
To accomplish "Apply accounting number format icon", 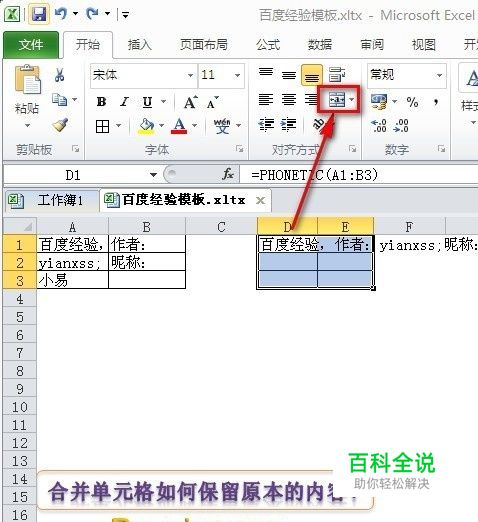I will pyautogui.click(x=379, y=102).
